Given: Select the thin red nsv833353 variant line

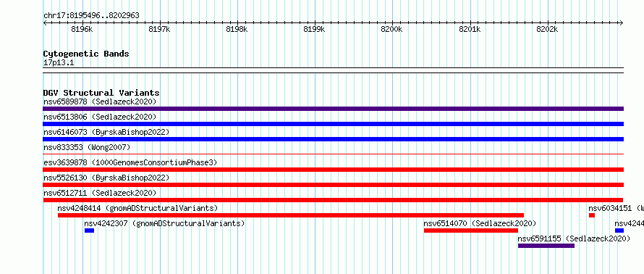Looking at the screenshot, I should tap(333, 154).
